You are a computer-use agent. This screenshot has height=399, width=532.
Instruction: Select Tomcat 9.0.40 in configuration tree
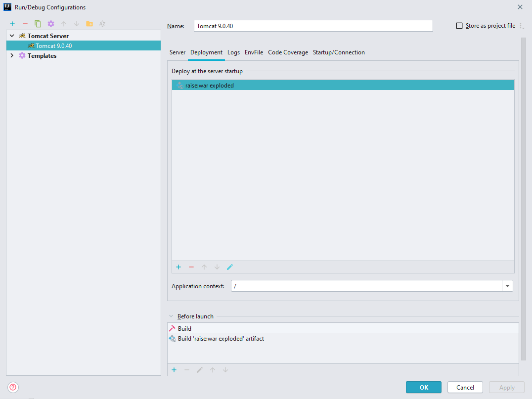pos(84,45)
